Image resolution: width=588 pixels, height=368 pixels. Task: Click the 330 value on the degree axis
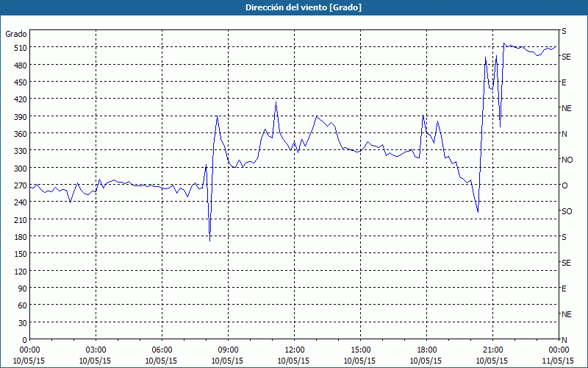tap(21, 151)
